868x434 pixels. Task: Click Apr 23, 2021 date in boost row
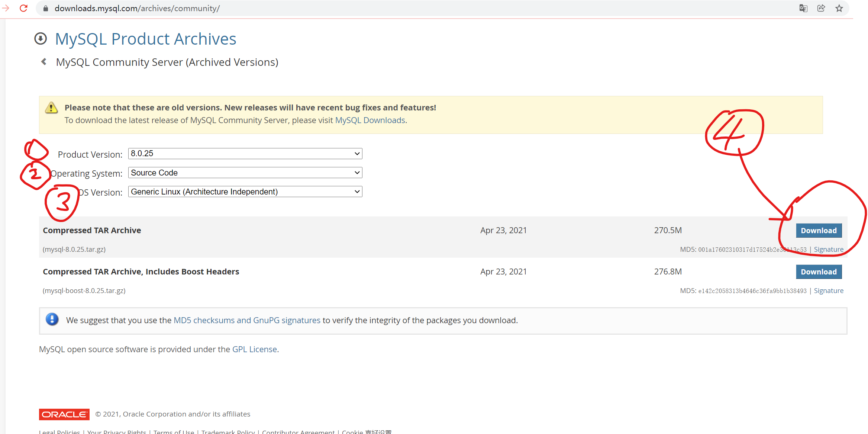pyautogui.click(x=503, y=271)
